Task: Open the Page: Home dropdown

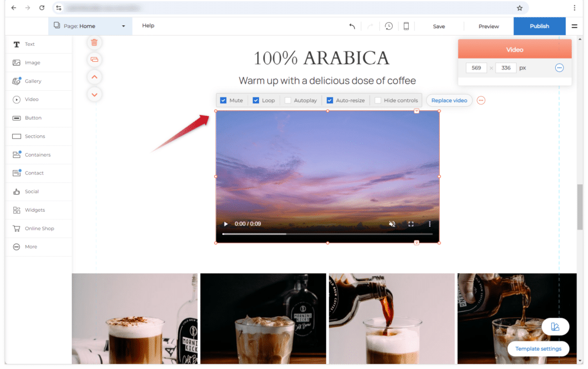Action: (x=90, y=26)
